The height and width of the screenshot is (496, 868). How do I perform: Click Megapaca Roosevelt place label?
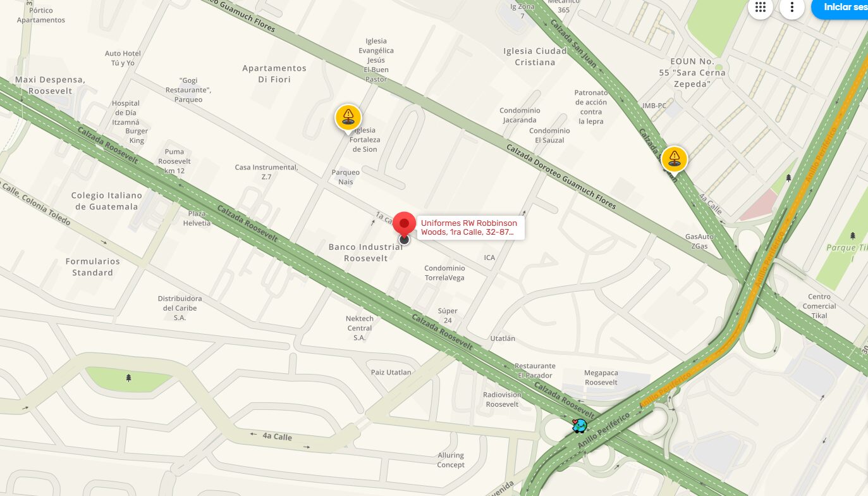(601, 378)
